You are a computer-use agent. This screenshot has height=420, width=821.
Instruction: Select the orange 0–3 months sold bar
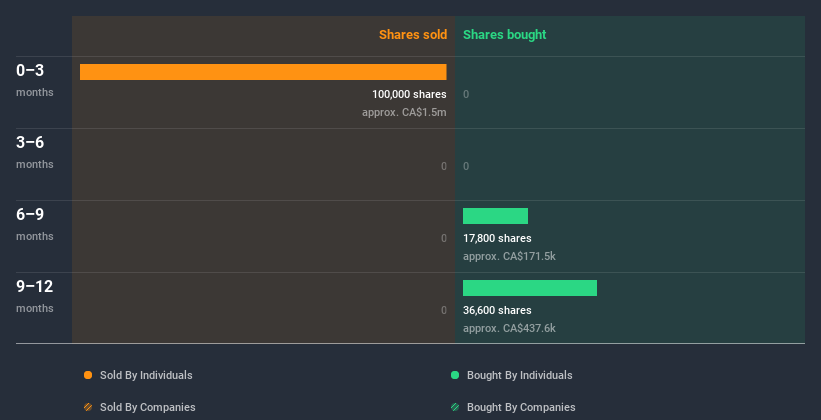click(x=263, y=72)
